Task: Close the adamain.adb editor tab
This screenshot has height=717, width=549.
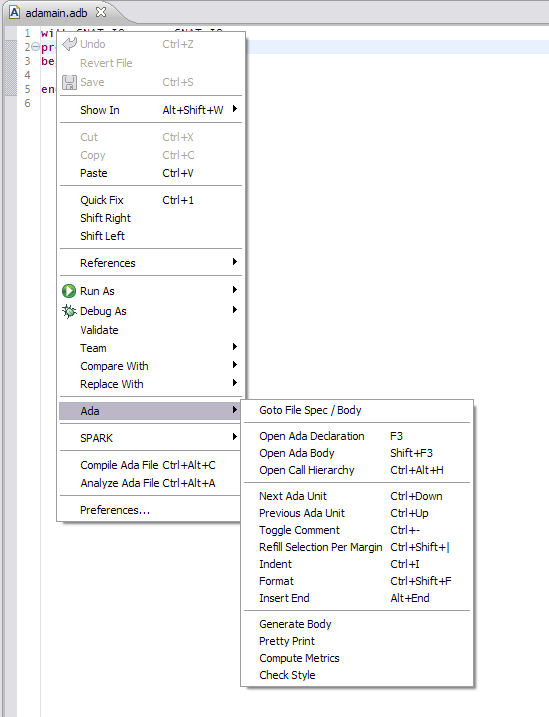Action: 101,12
